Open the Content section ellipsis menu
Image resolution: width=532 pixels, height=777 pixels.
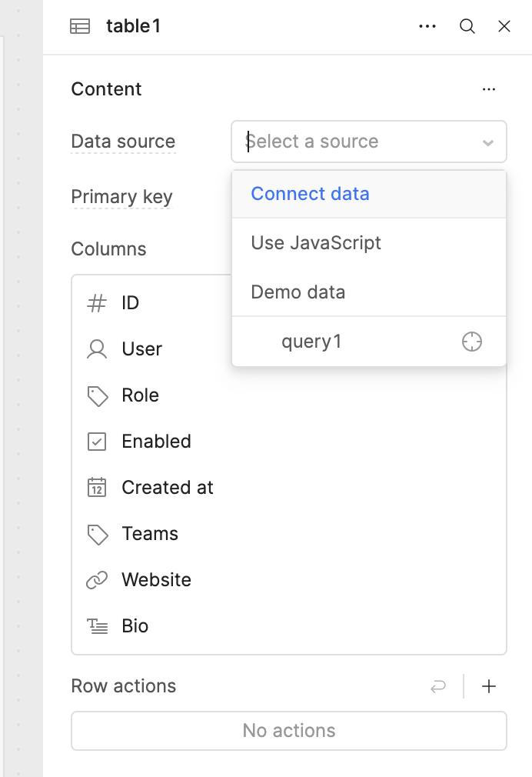tap(489, 89)
